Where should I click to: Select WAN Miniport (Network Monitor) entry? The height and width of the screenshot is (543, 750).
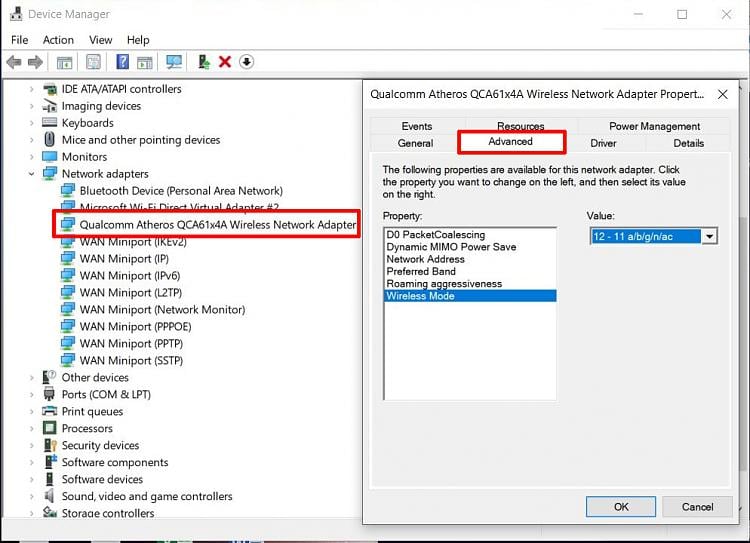pyautogui.click(x=162, y=310)
